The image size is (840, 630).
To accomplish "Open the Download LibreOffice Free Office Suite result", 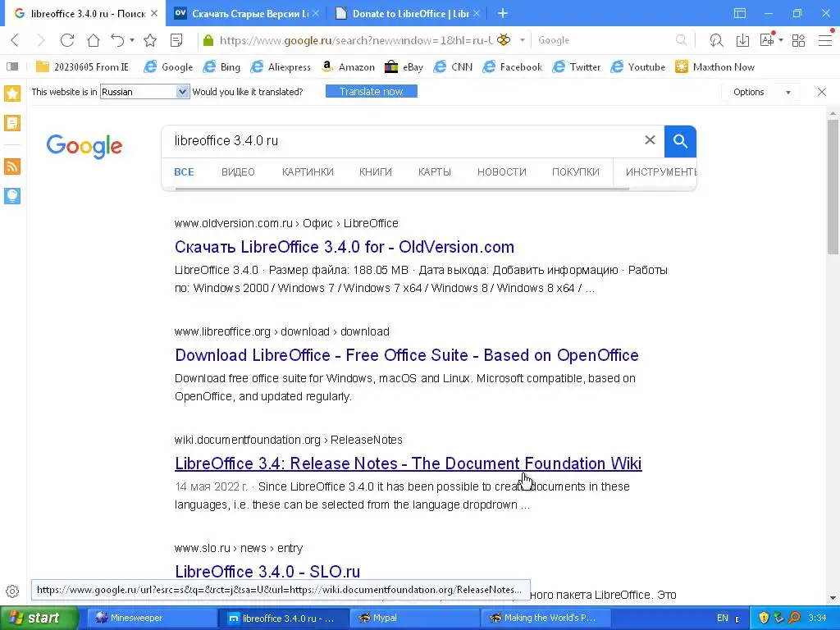I will point(407,355).
